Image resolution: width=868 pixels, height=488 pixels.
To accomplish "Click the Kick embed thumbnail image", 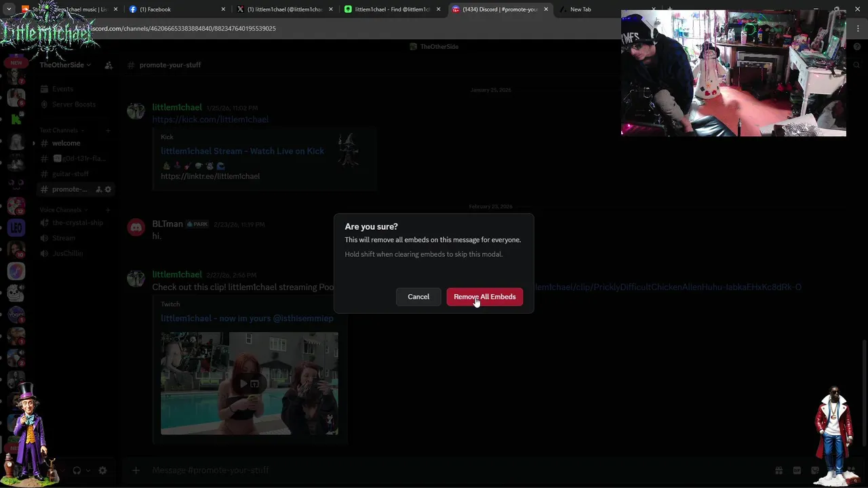I will (x=349, y=150).
